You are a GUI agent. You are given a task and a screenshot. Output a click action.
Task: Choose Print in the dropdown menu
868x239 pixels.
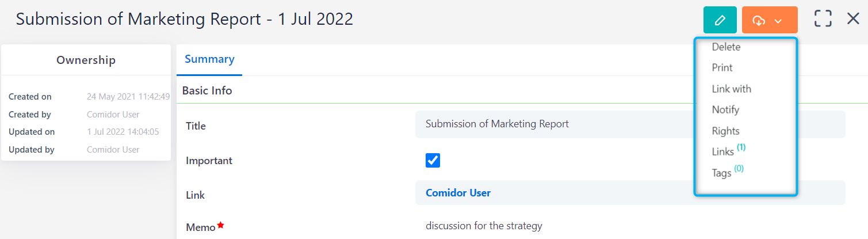click(x=722, y=68)
